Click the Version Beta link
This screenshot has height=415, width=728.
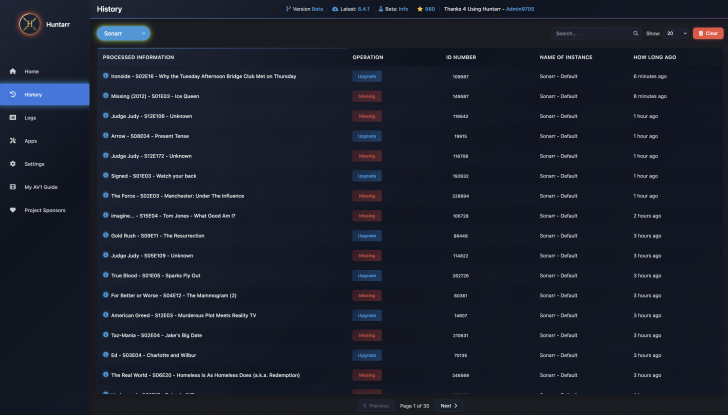[x=305, y=9]
